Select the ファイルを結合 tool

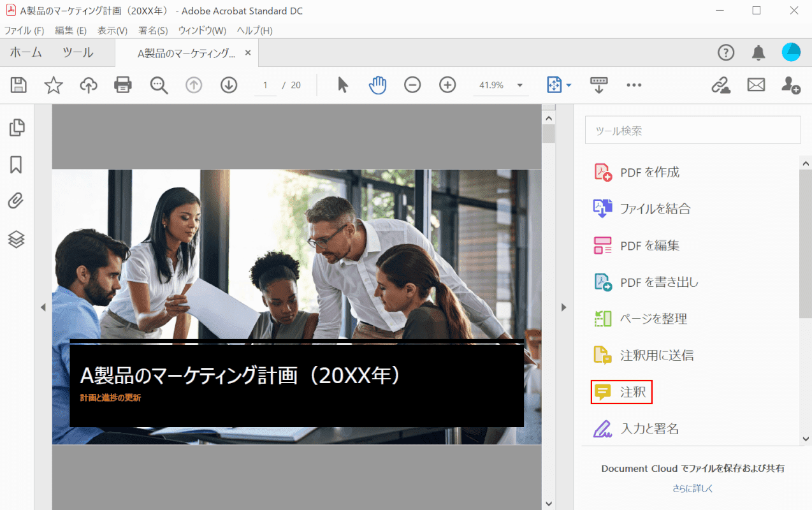[x=642, y=208]
